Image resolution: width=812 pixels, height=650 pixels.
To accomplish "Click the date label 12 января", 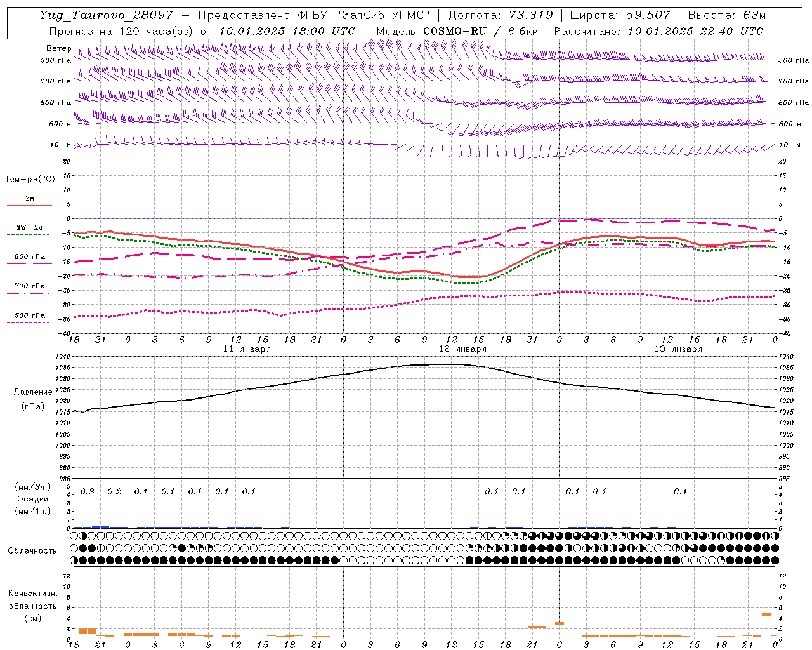I will click(462, 349).
